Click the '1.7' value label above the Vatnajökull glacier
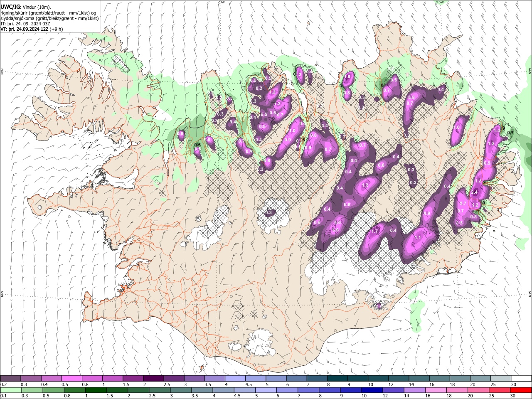 375,231
